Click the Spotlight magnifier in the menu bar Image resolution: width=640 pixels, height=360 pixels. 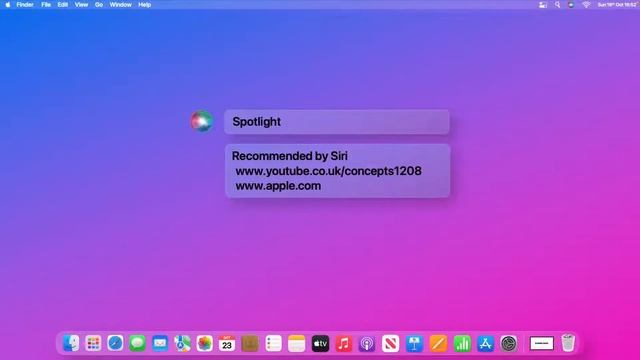pos(557,5)
